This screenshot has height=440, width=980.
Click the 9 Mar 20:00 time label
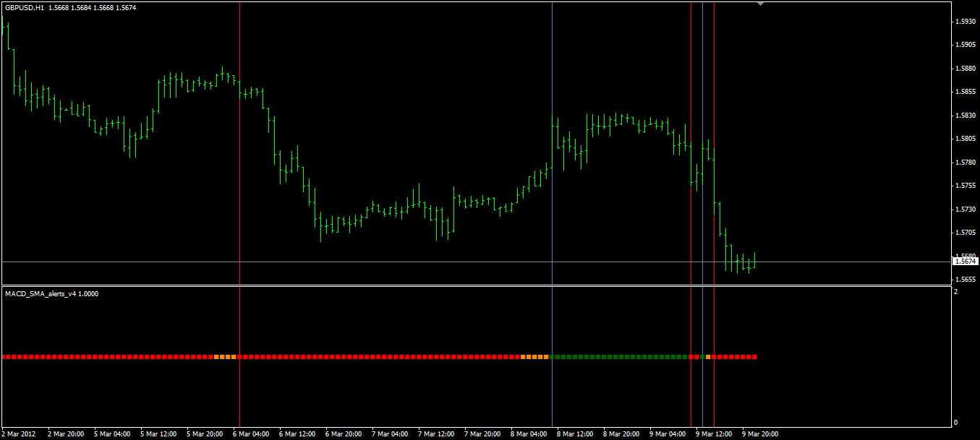760,434
